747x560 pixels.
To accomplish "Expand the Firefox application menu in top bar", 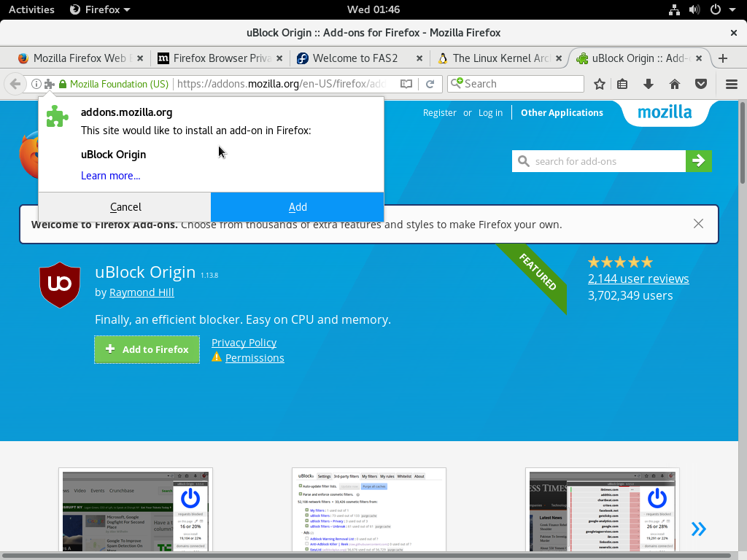I will pyautogui.click(x=100, y=9).
